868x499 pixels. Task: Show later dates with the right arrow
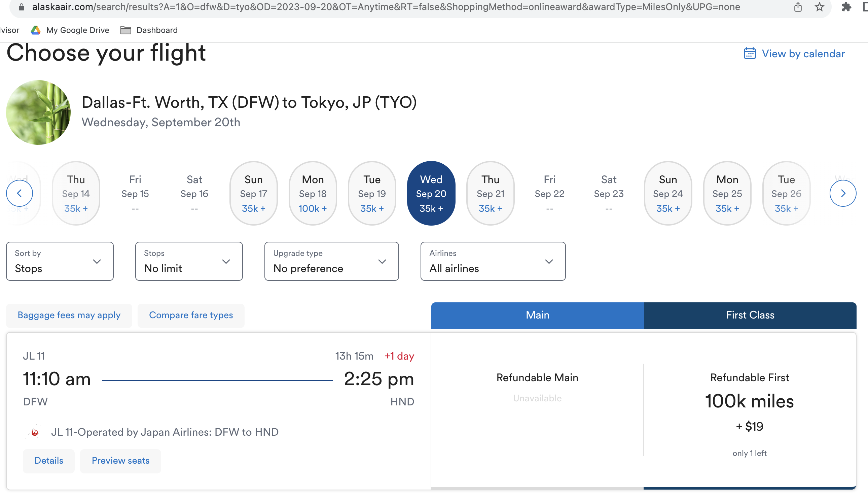[843, 193]
